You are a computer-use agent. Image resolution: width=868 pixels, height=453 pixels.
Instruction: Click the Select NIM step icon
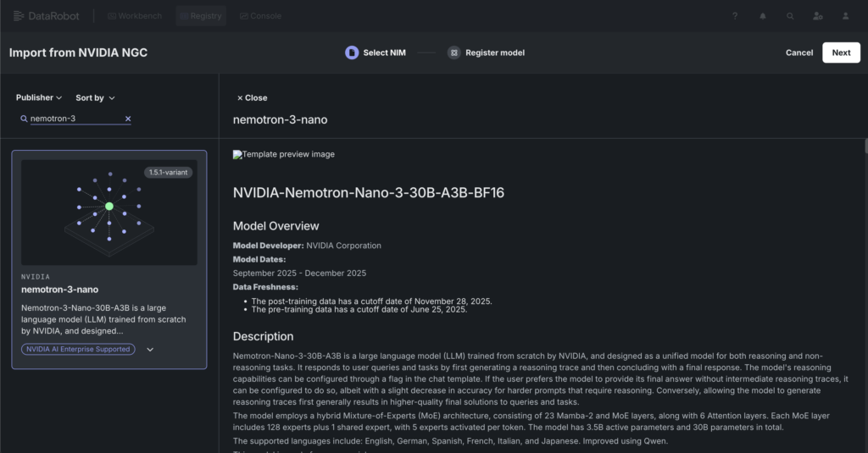point(352,52)
